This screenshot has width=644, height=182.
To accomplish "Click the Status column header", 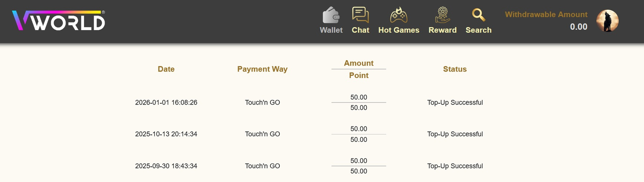I will (x=455, y=69).
